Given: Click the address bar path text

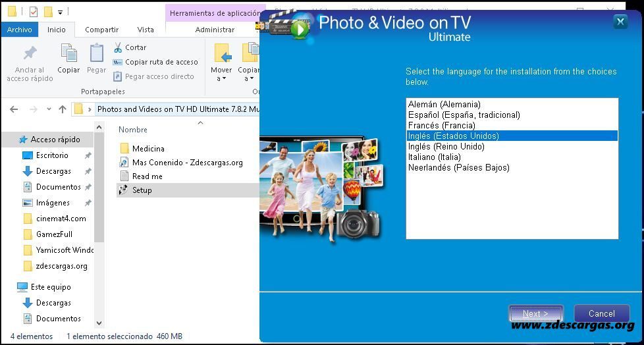Looking at the screenshot, I should 178,109.
